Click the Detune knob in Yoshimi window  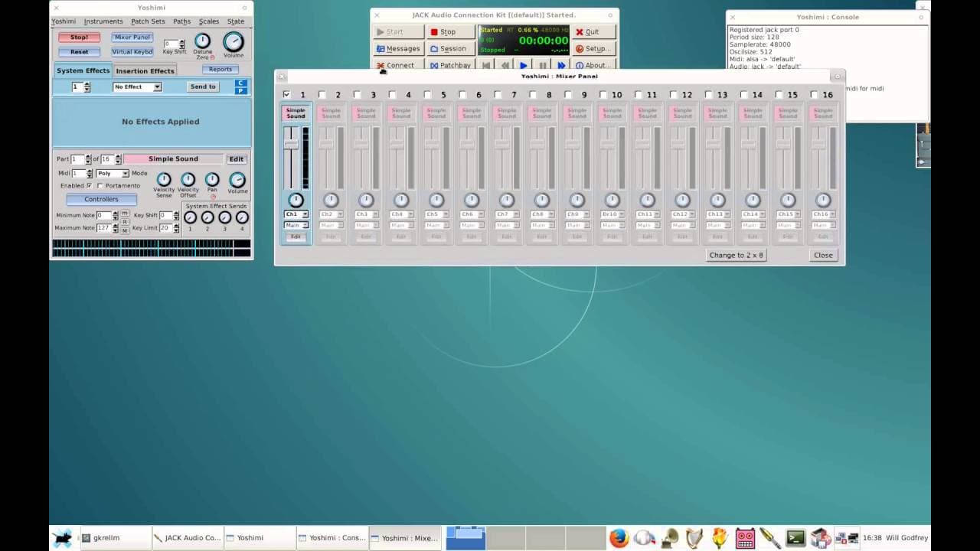202,41
